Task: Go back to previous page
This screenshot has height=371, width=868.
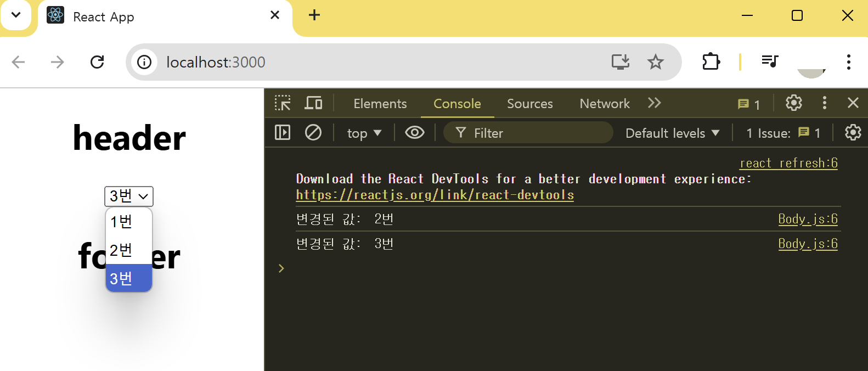Action: [x=19, y=62]
